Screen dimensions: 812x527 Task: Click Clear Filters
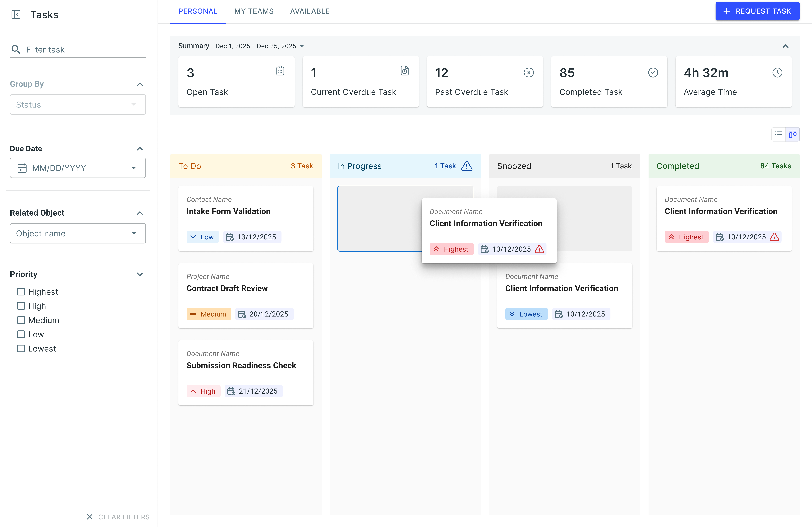(118, 517)
